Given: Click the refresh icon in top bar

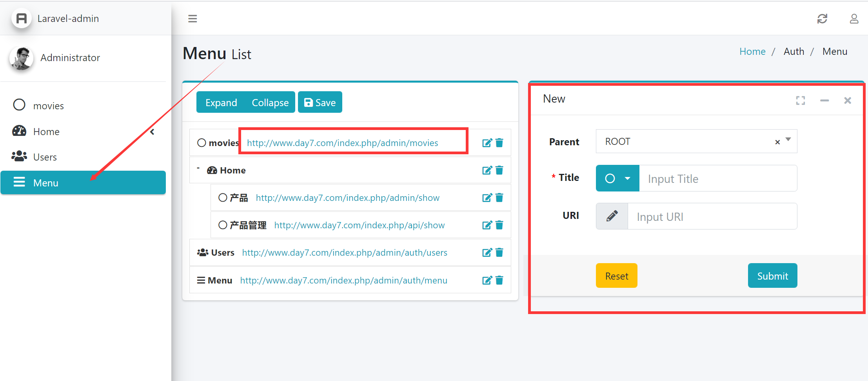Looking at the screenshot, I should click(x=822, y=18).
